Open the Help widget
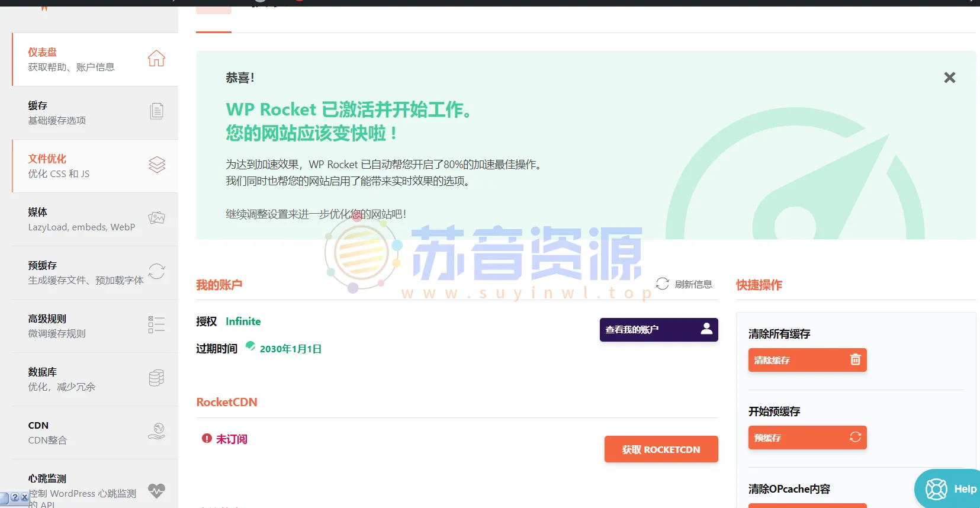The width and height of the screenshot is (980, 508). click(947, 488)
